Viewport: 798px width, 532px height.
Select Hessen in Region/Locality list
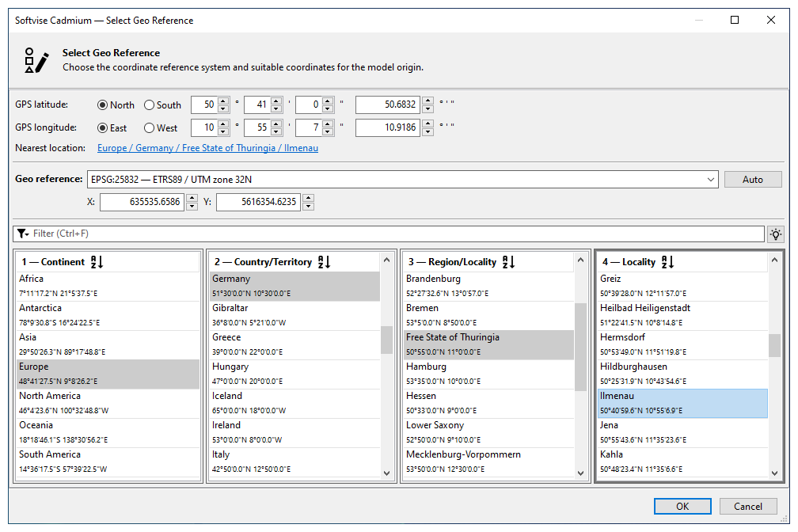click(489, 403)
